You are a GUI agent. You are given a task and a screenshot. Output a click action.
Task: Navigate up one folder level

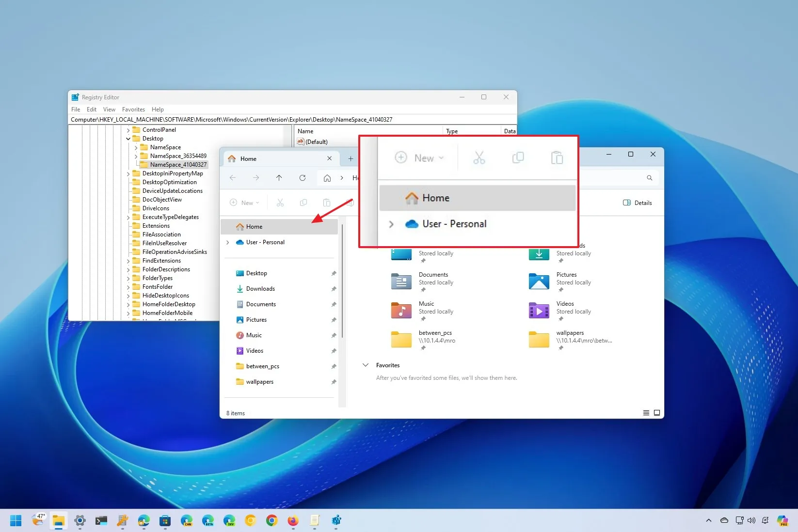click(x=279, y=178)
